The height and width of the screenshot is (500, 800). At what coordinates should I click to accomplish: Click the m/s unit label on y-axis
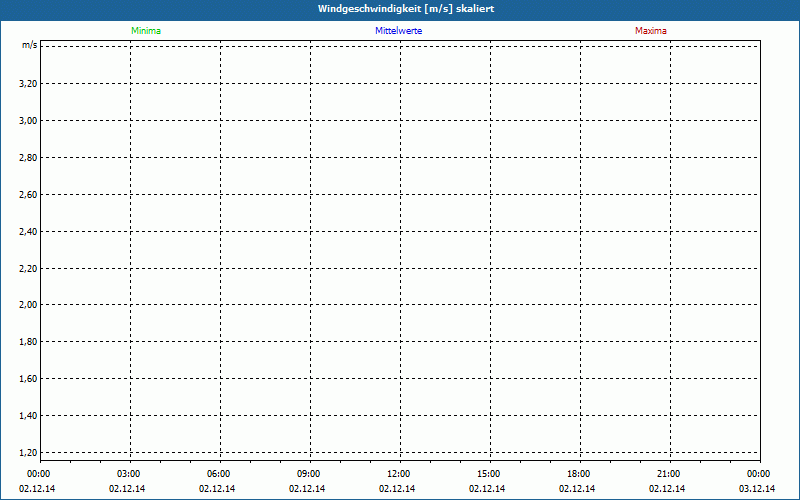pyautogui.click(x=30, y=45)
